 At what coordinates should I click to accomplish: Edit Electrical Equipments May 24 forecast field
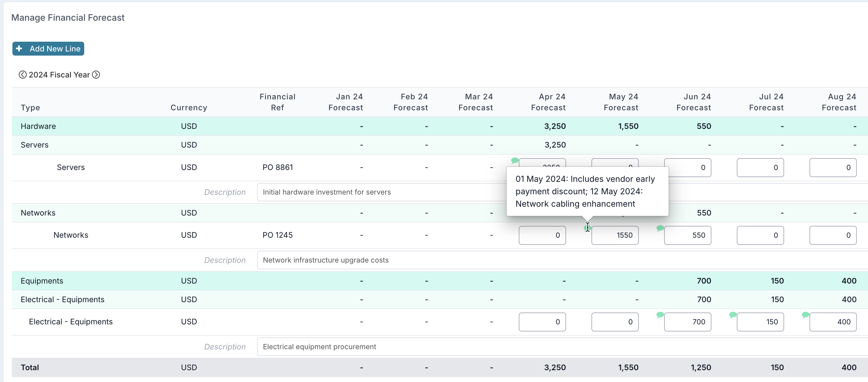click(x=615, y=322)
